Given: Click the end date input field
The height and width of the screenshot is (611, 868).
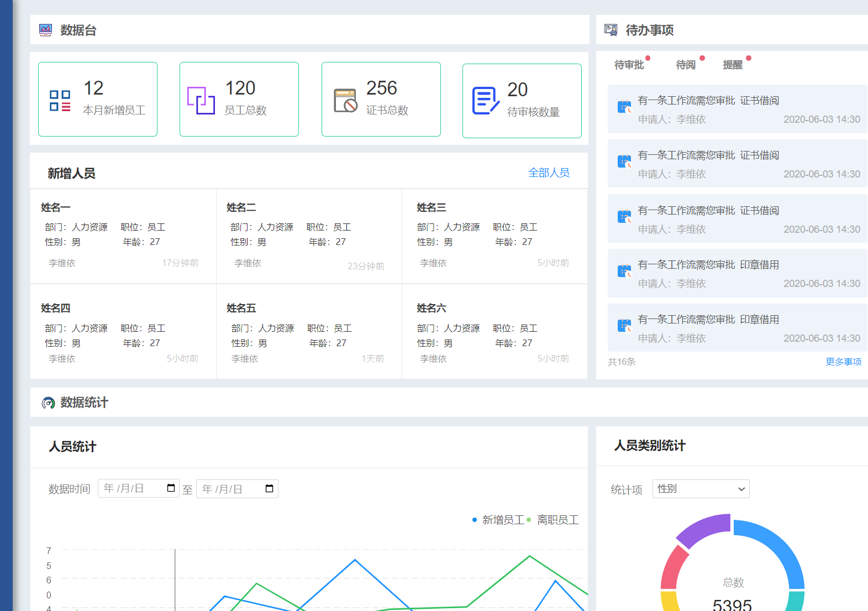Looking at the screenshot, I should [237, 489].
